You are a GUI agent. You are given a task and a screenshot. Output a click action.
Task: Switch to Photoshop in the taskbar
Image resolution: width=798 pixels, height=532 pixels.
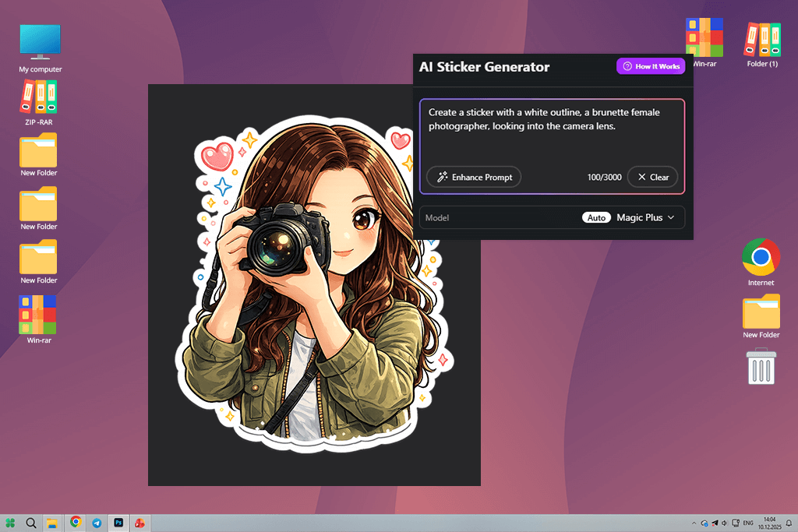pos(118,523)
